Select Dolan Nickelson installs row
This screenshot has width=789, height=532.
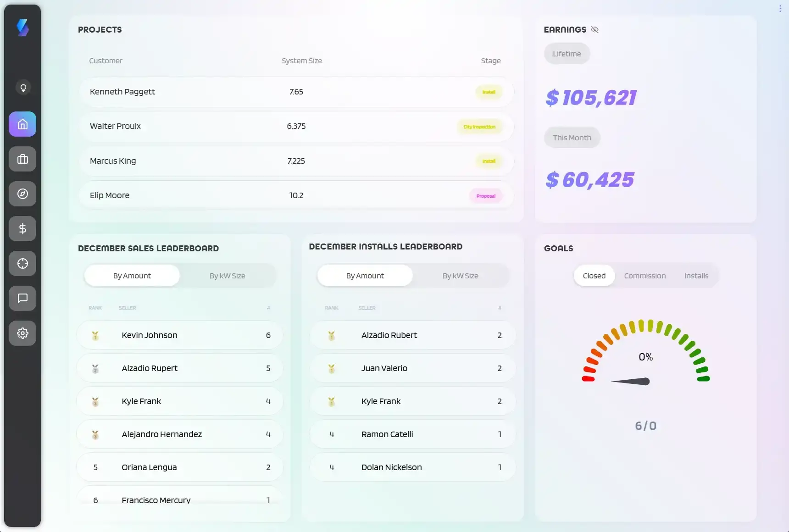point(412,467)
